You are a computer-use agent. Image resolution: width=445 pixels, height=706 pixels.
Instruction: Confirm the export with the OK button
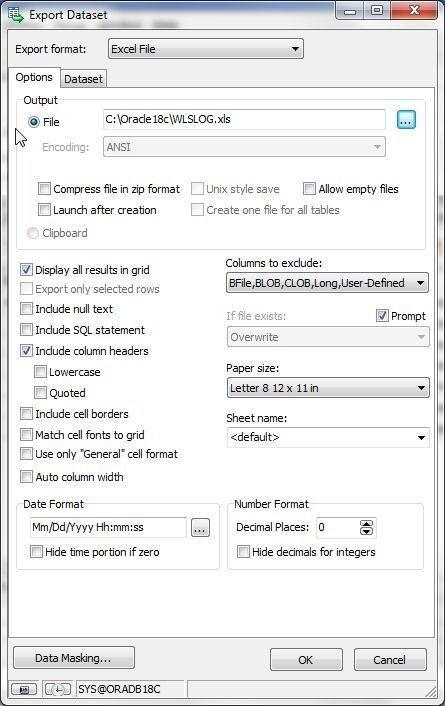[306, 660]
